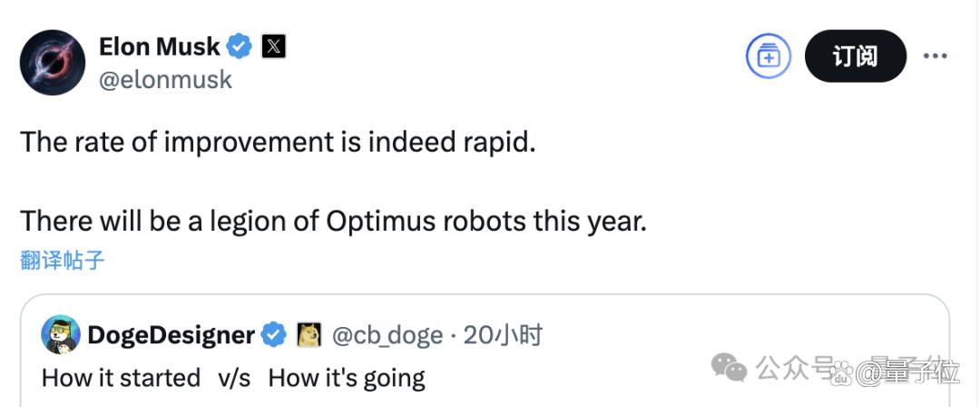980x407 pixels.
Task: Subscribe using the black 订阅 button
Action: 855,56
